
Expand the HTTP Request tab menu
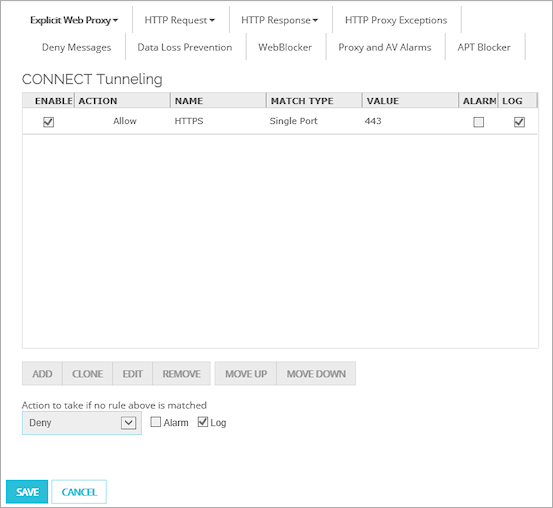coord(179,20)
